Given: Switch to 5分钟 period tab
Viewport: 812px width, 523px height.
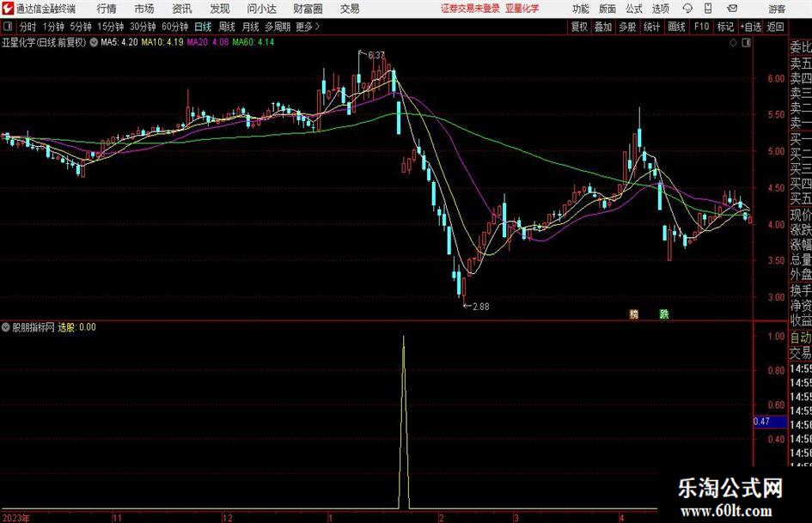Looking at the screenshot, I should pyautogui.click(x=81, y=27).
